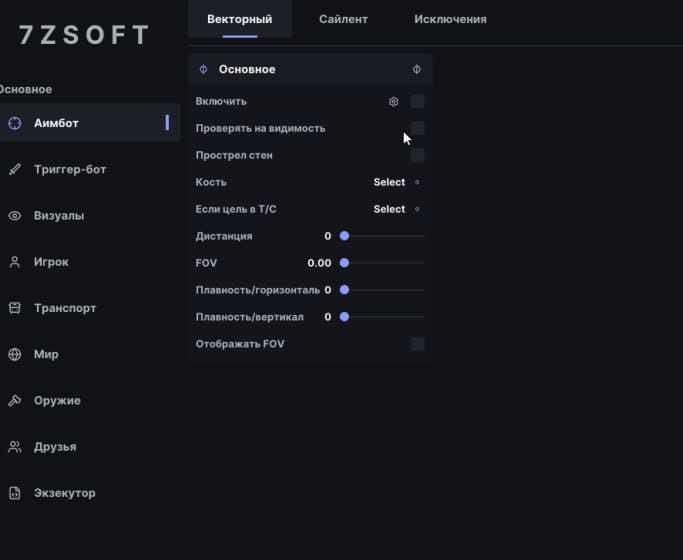Switch to the Сайлент tab
This screenshot has width=683, height=560.
pyautogui.click(x=343, y=19)
